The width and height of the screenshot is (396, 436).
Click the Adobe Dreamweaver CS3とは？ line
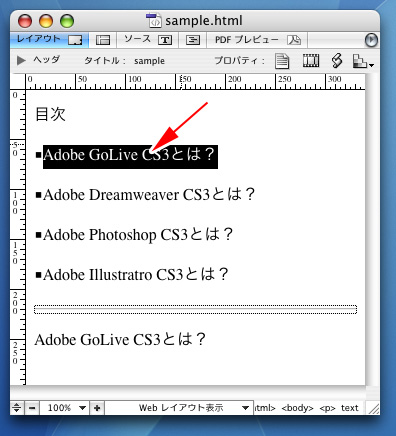point(149,195)
